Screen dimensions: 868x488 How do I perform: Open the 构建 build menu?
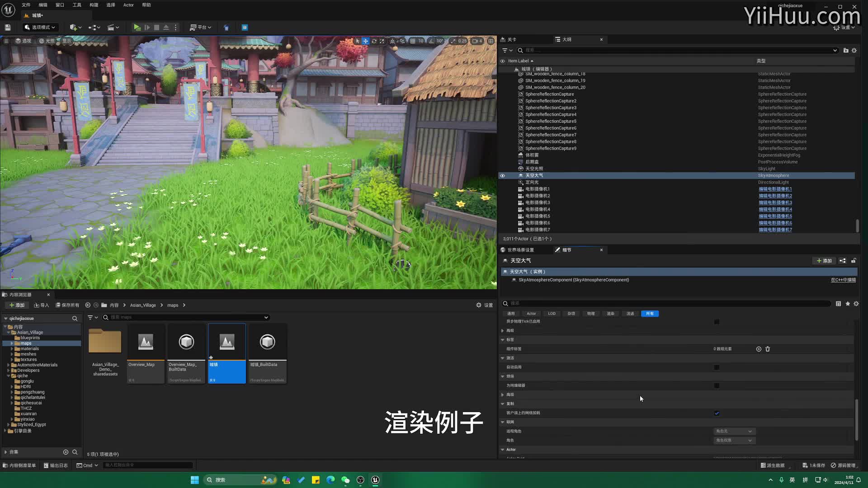[x=94, y=5]
